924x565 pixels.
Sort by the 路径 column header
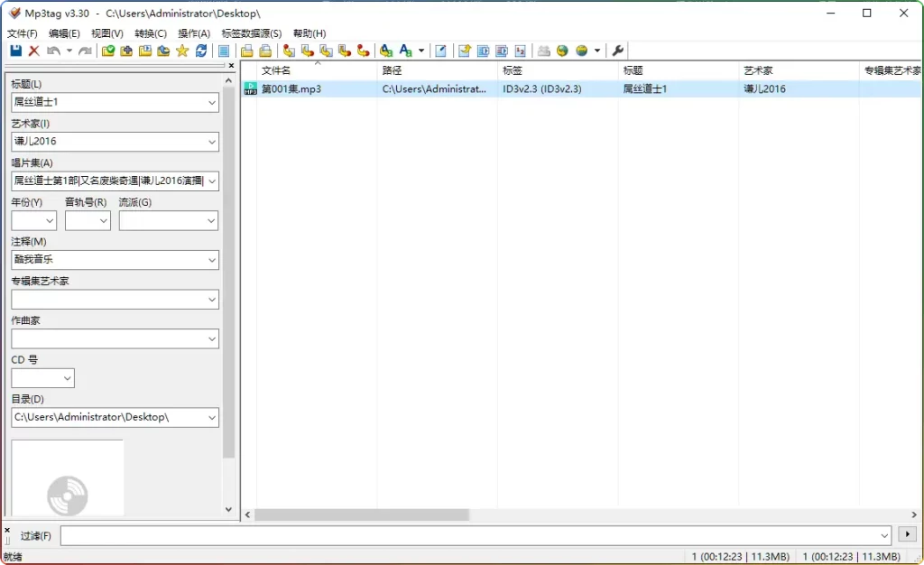[438, 70]
